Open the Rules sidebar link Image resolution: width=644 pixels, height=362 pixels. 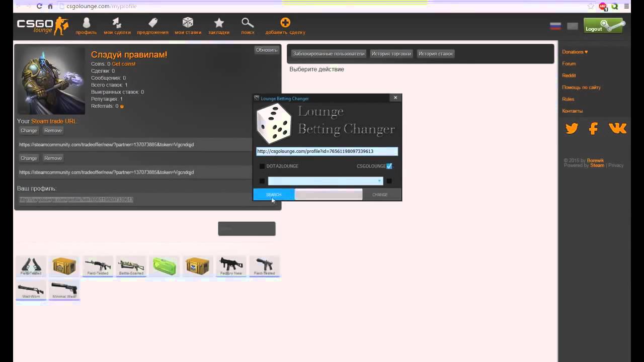tap(568, 99)
